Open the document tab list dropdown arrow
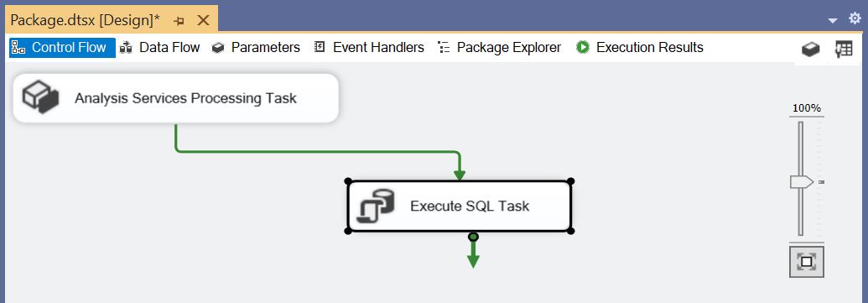 (x=833, y=21)
